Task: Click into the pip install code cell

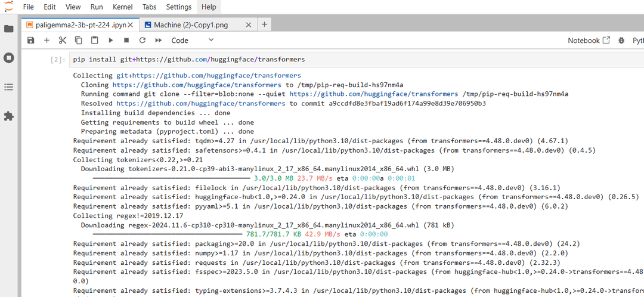Action: 355,60
